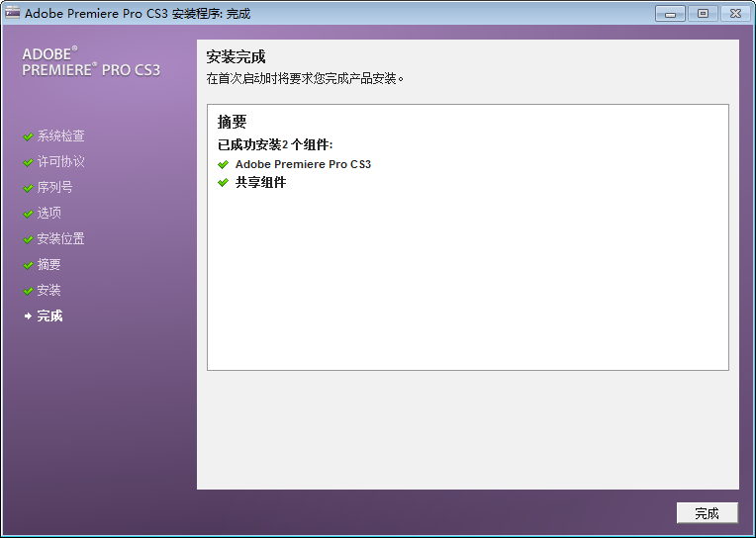This screenshot has height=538, width=756.
Task: Click the 摘要 step label in the sidebar
Action: (48, 265)
